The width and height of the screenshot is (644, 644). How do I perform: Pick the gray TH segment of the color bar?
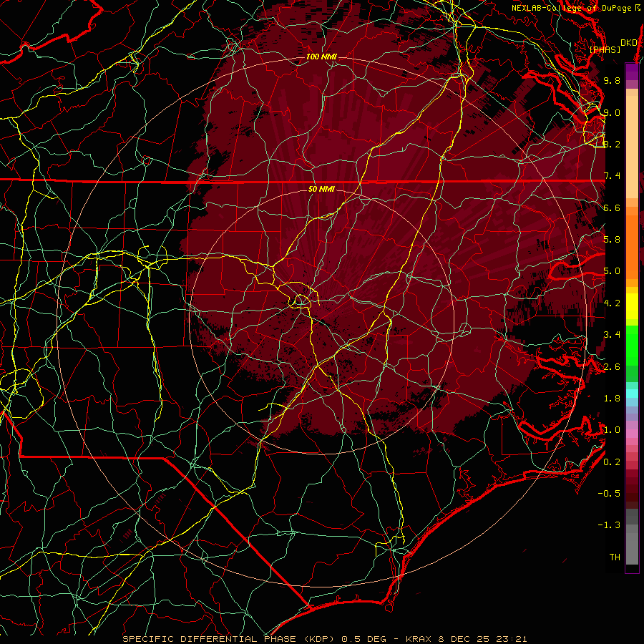632,545
